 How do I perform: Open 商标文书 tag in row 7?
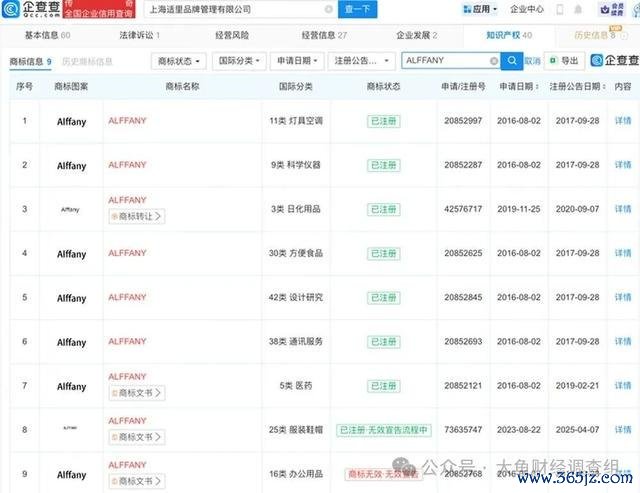(x=137, y=393)
